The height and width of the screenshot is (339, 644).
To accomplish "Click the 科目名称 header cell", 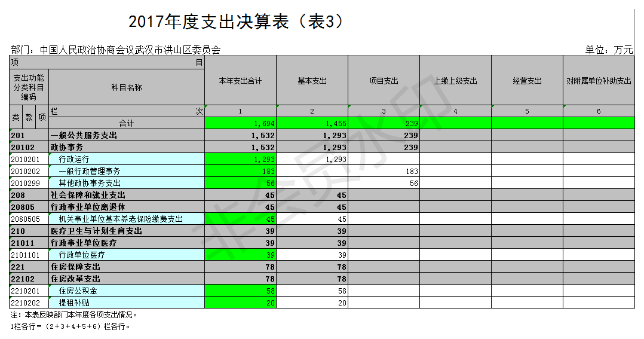I will [x=127, y=87].
